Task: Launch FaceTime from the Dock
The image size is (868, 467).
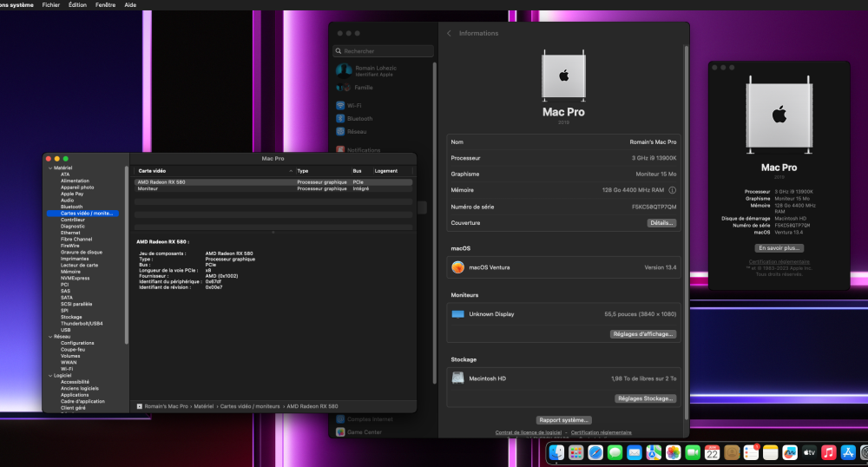Action: pos(693,452)
